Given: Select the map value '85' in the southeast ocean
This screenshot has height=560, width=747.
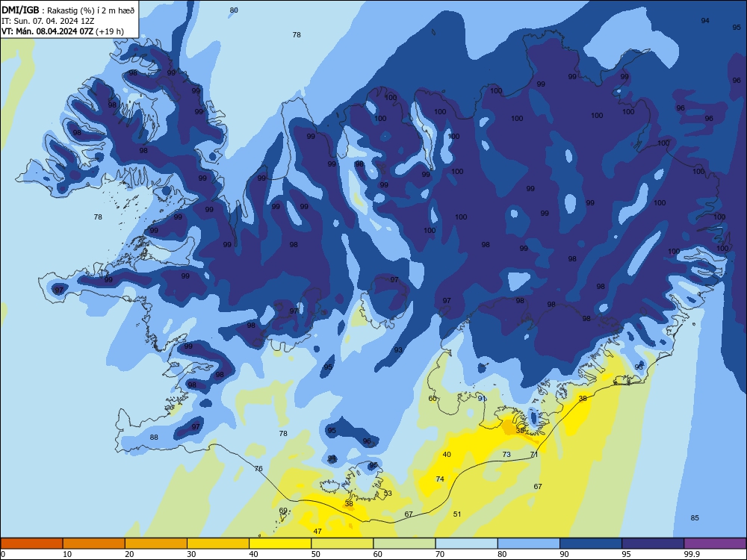Looking at the screenshot, I should click(695, 517).
